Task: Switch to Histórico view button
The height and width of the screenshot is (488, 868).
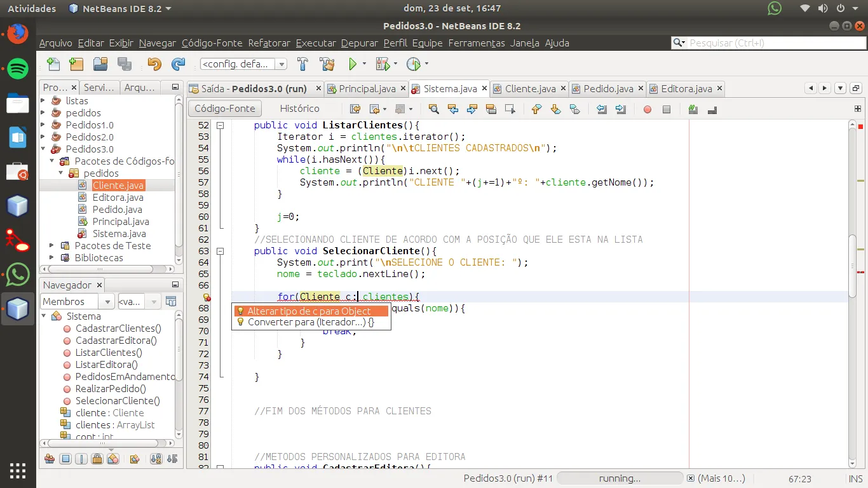Action: (299, 109)
